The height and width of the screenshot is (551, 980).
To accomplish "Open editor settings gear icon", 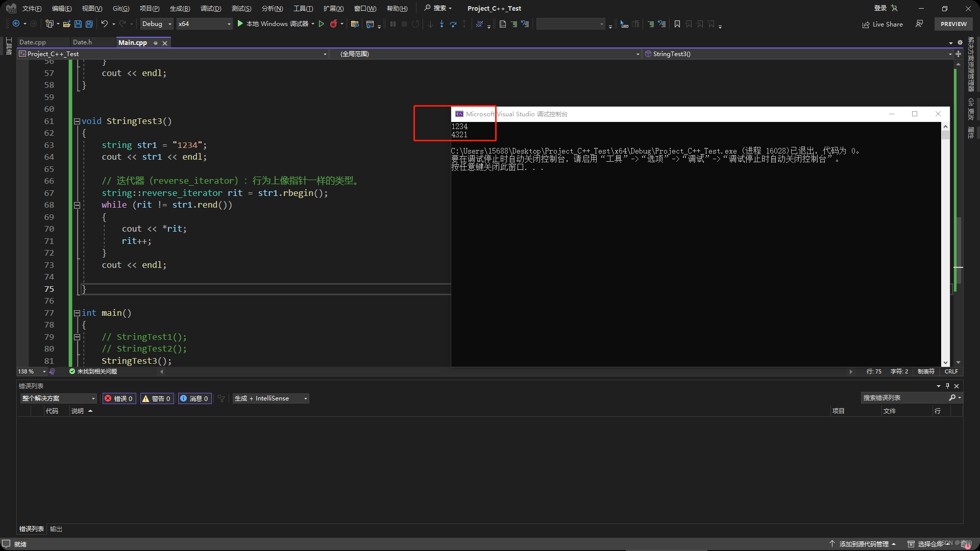I will (x=960, y=42).
